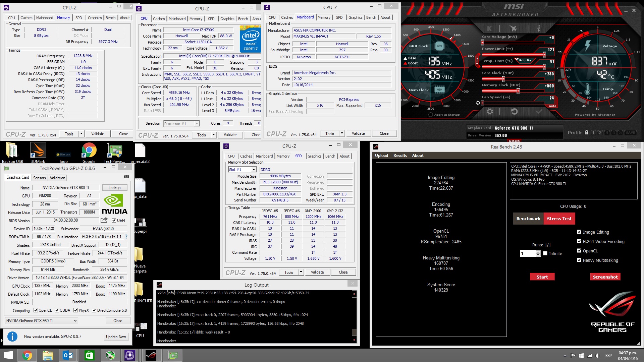Open Outlook from the taskbar

[x=68, y=355]
